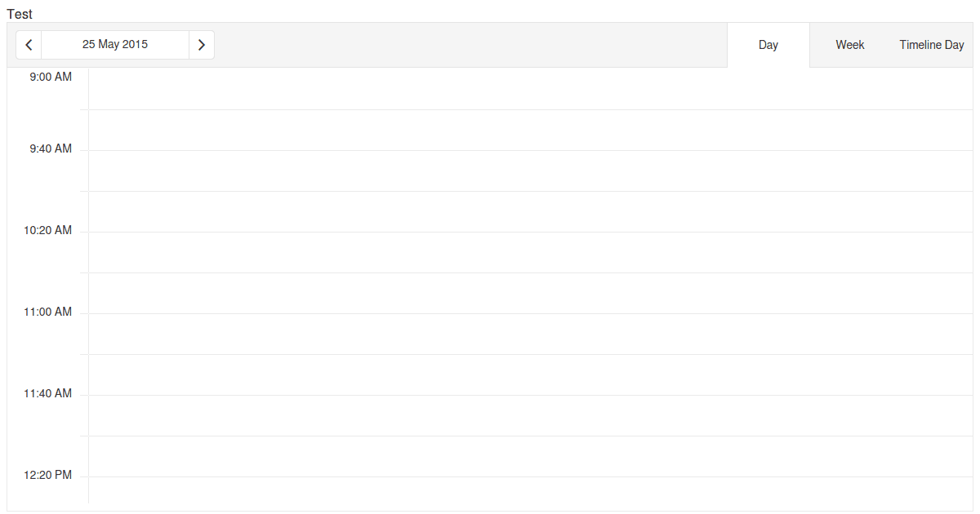980x514 pixels.
Task: Navigate to the previous day using left chevron
Action: pyautogui.click(x=29, y=44)
